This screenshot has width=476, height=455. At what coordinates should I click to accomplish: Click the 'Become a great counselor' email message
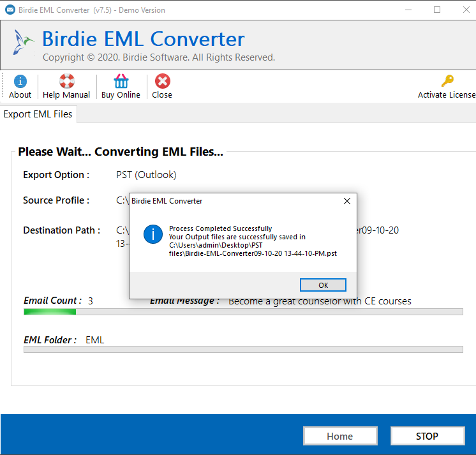[x=320, y=301]
